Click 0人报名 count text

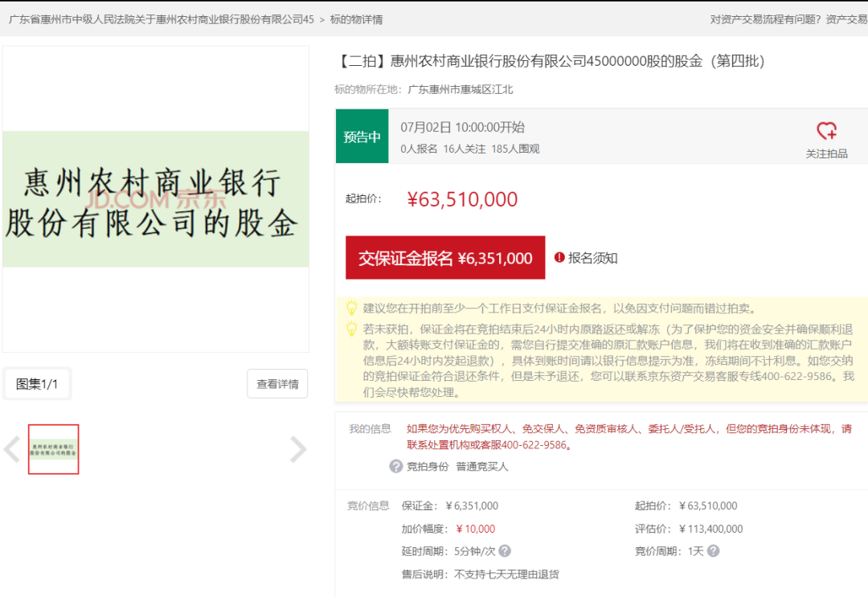pyautogui.click(x=419, y=149)
